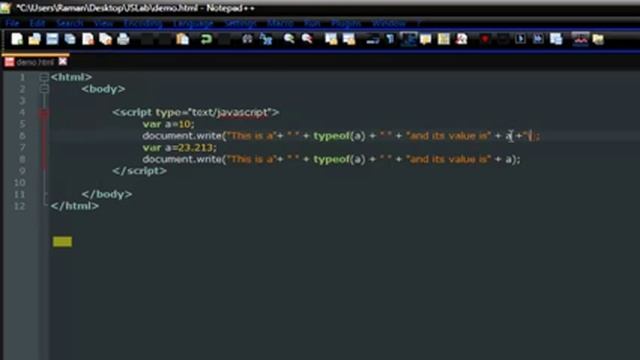The height and width of the screenshot is (360, 640).
Task: Click line number 3 in the margin
Action: coord(22,100)
